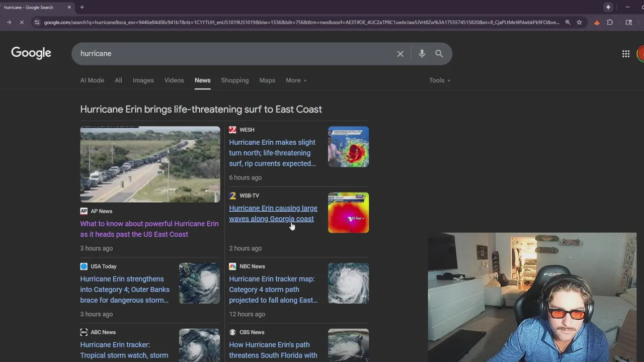Image resolution: width=644 pixels, height=362 pixels.
Task: Click the AP News source icon
Action: click(84, 211)
